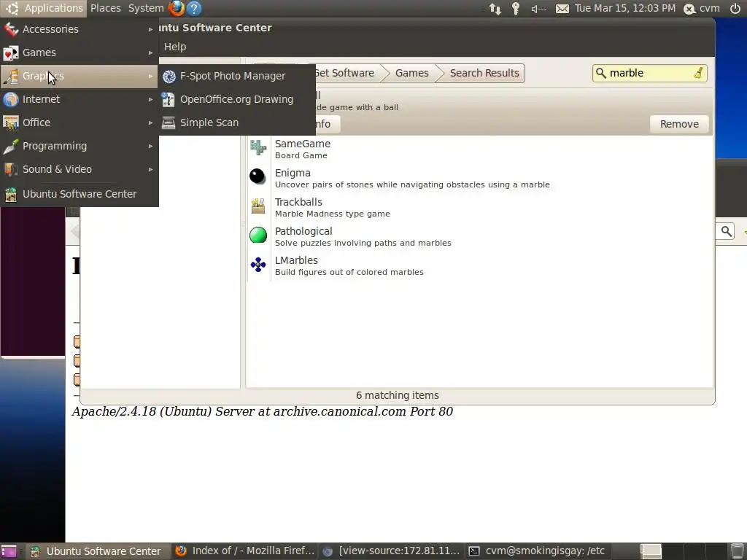Image resolution: width=747 pixels, height=560 pixels.
Task: Click the Ubuntu Software Center menu icon
Action: point(10,194)
